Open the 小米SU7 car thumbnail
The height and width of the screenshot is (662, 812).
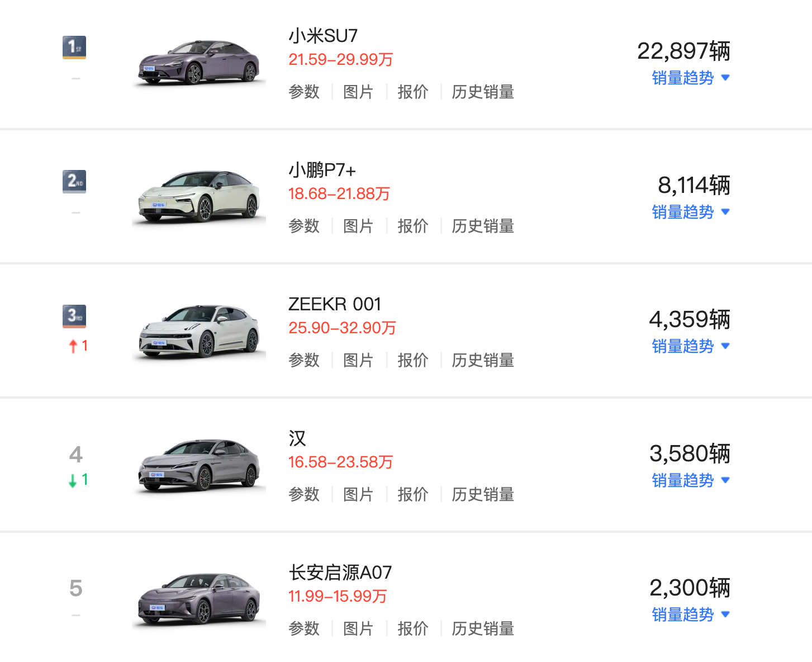pos(199,63)
